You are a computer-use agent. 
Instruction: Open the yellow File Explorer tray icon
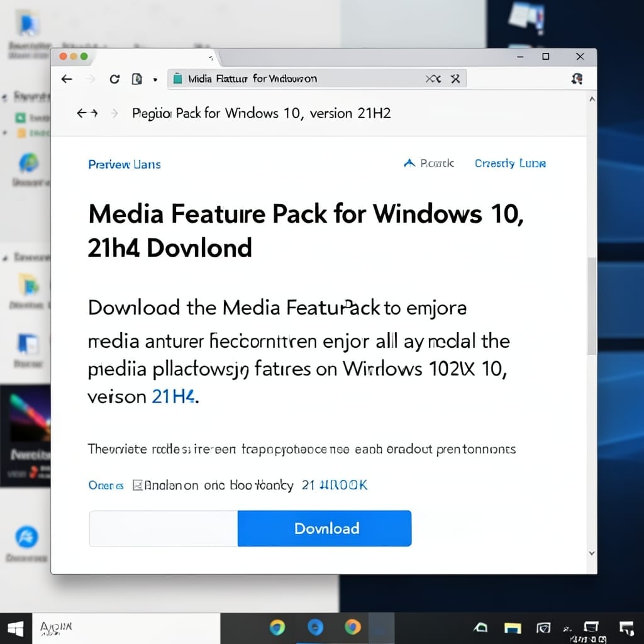pos(513,628)
